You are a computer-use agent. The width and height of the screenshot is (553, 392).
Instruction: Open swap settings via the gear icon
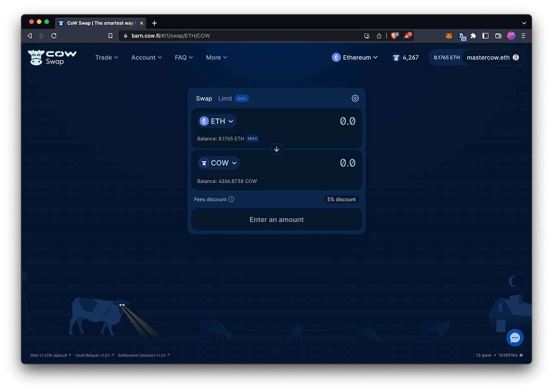click(355, 98)
